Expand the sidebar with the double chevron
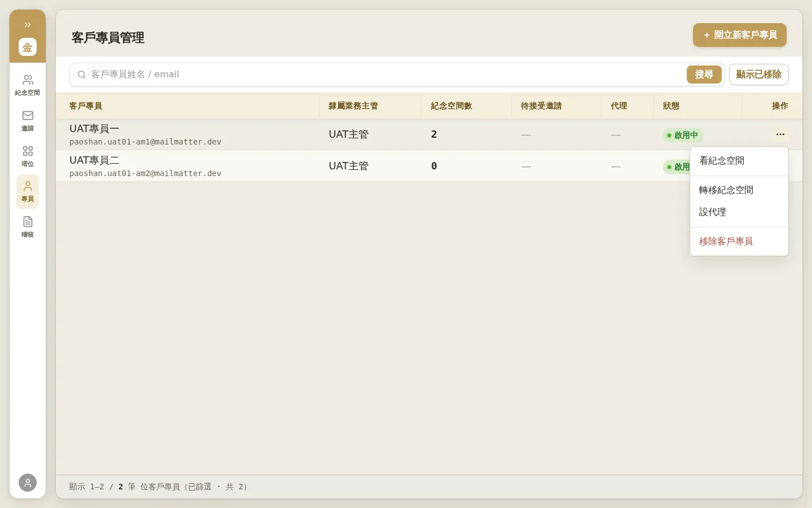Image resolution: width=812 pixels, height=508 pixels. point(28,25)
